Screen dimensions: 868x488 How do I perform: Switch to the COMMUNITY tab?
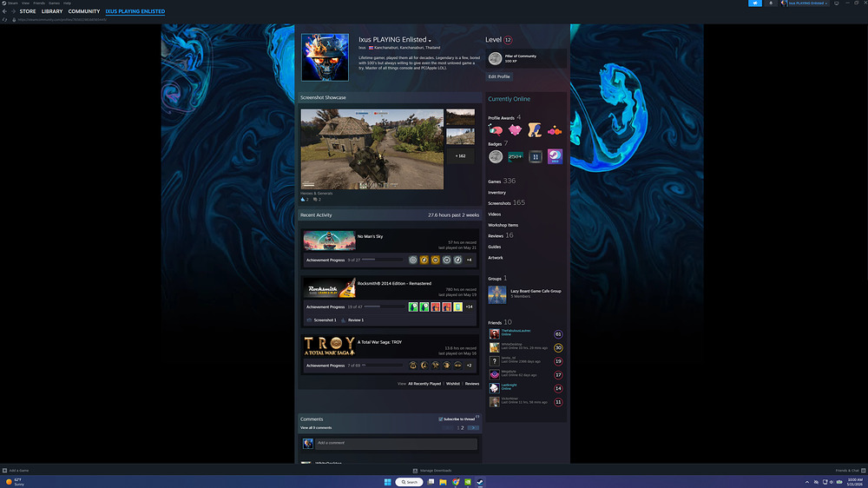(x=84, y=11)
